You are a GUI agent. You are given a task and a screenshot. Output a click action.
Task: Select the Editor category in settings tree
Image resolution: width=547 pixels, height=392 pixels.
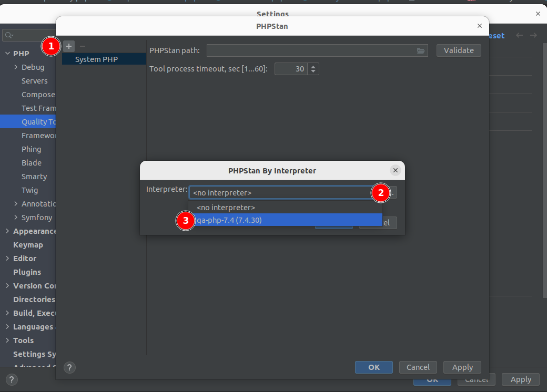25,258
